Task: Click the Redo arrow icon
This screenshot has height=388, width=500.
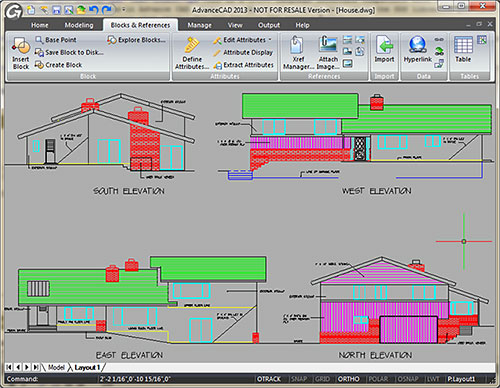Action: [107, 10]
